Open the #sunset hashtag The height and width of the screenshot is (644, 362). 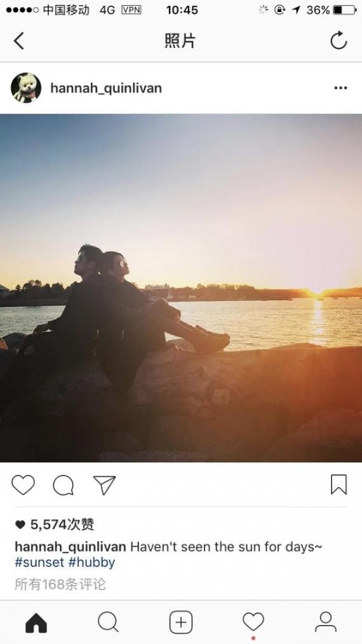point(39,562)
